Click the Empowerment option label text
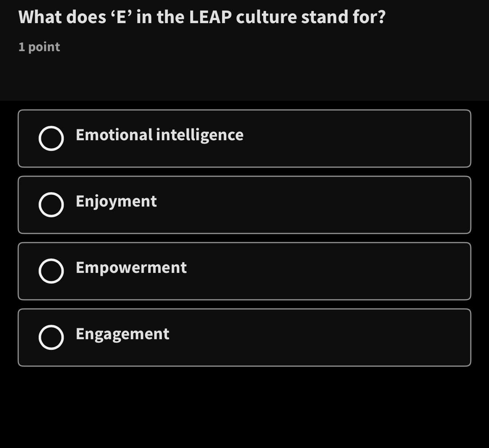This screenshot has width=489, height=448. tap(131, 268)
